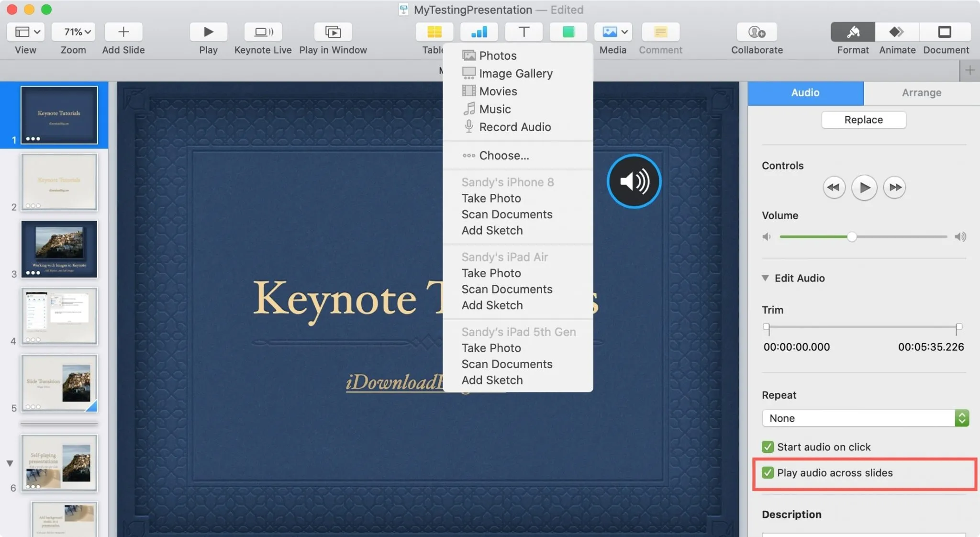Insert a Text box
Viewport: 980px width, 537px height.
tap(523, 32)
